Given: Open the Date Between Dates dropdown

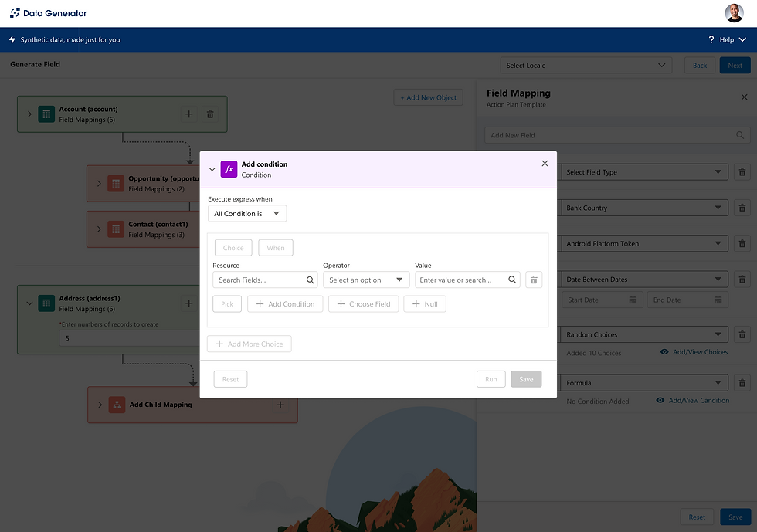Looking at the screenshot, I should pyautogui.click(x=644, y=279).
